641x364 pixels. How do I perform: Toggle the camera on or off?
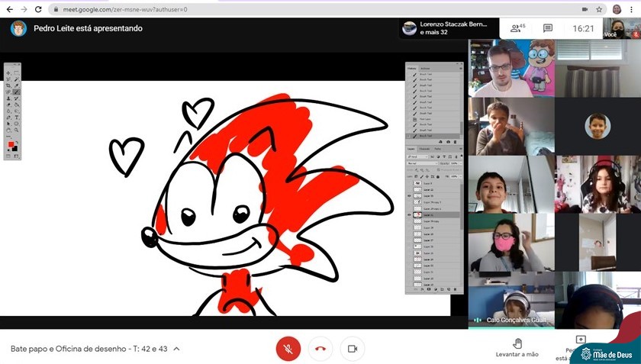(353, 349)
